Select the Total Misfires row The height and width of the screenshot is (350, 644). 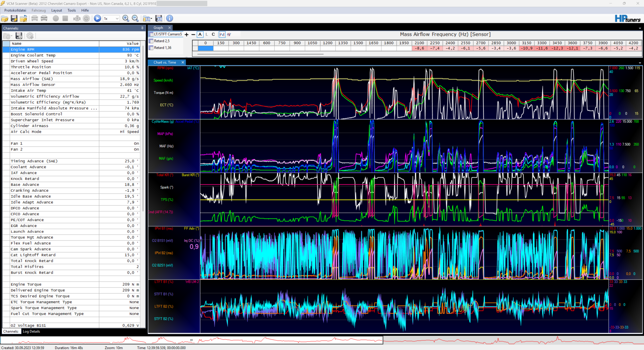pyautogui.click(x=71, y=267)
